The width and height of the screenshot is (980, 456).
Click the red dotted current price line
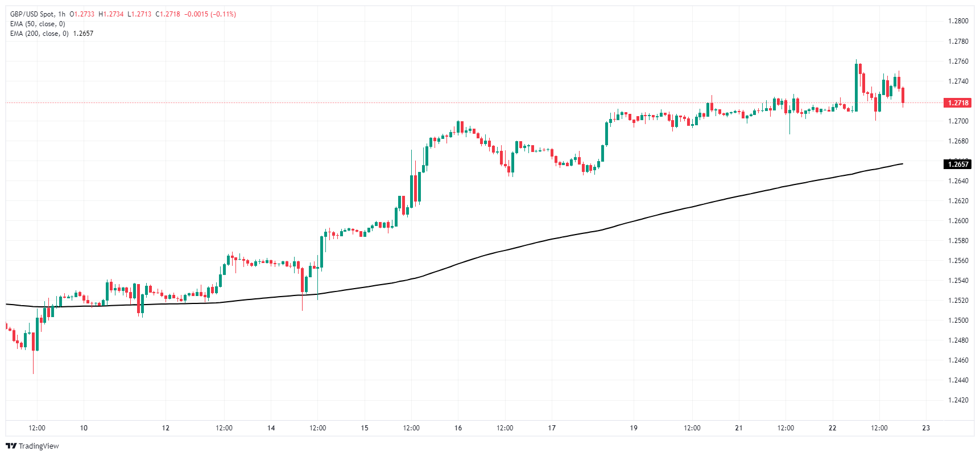point(455,103)
